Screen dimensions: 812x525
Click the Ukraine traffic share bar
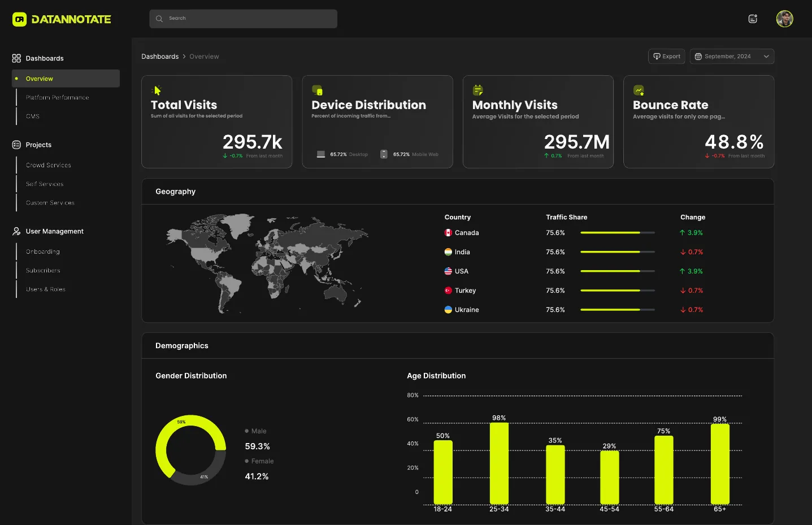pyautogui.click(x=618, y=310)
